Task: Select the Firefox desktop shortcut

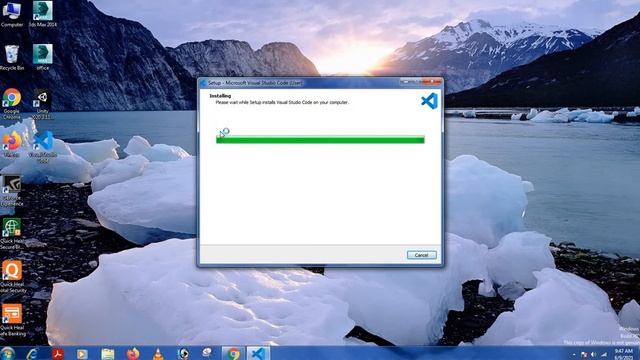Action: [12, 144]
